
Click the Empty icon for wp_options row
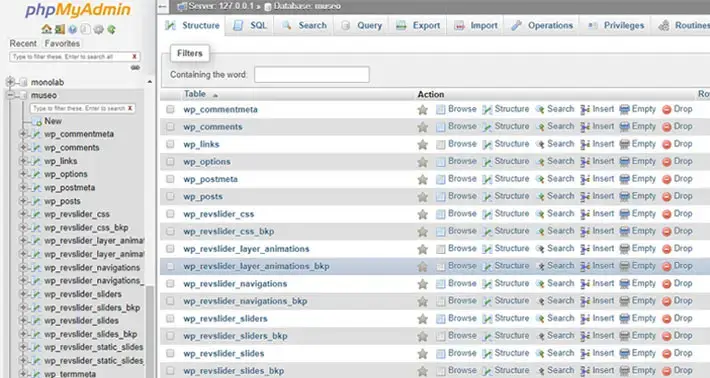click(x=624, y=162)
